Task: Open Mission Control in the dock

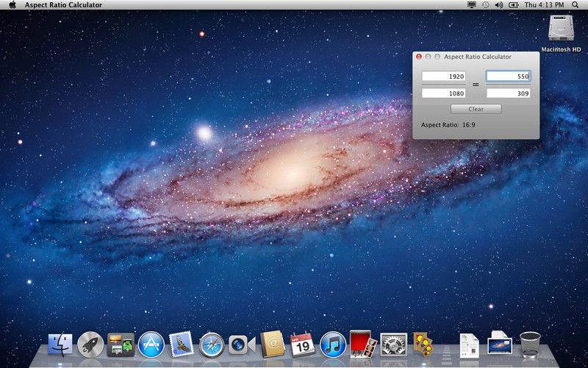Action: [121, 344]
